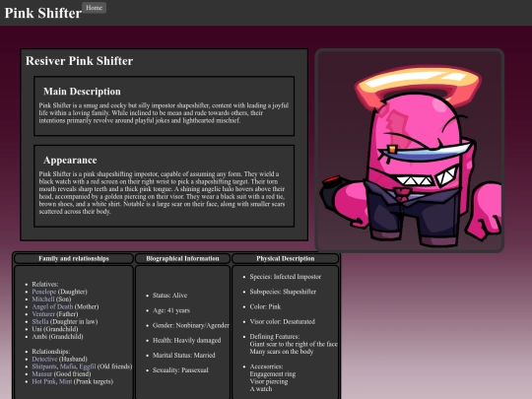Select the Biographical Information header

pyautogui.click(x=182, y=258)
